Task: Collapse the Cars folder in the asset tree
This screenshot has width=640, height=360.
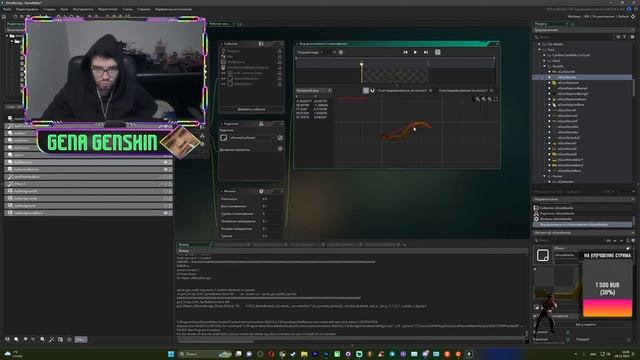Action: 539,49
